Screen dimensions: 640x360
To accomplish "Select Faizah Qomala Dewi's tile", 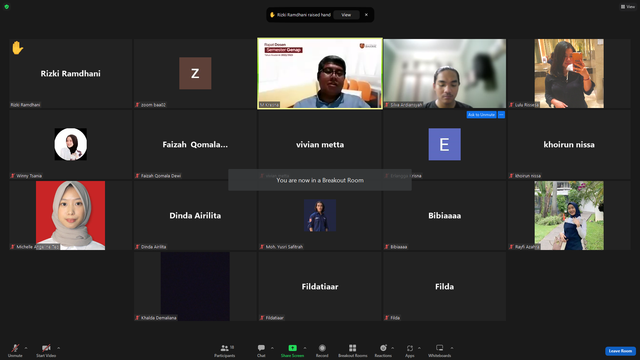I will [x=195, y=144].
